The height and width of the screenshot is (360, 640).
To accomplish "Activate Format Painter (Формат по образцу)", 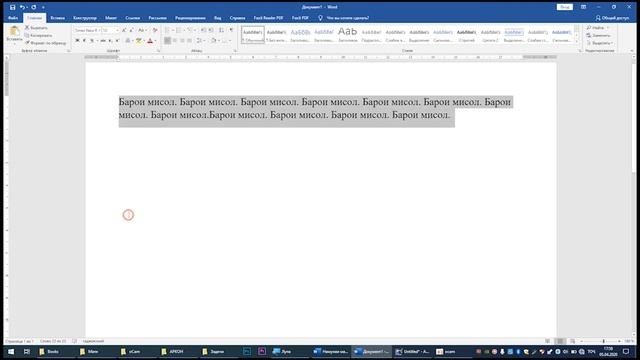I will 45,43.
